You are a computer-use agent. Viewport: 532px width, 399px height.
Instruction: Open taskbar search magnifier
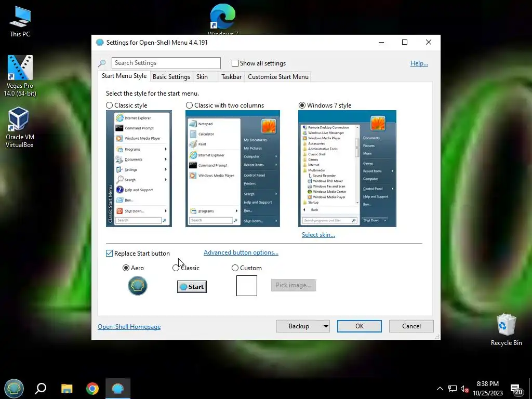click(41, 389)
